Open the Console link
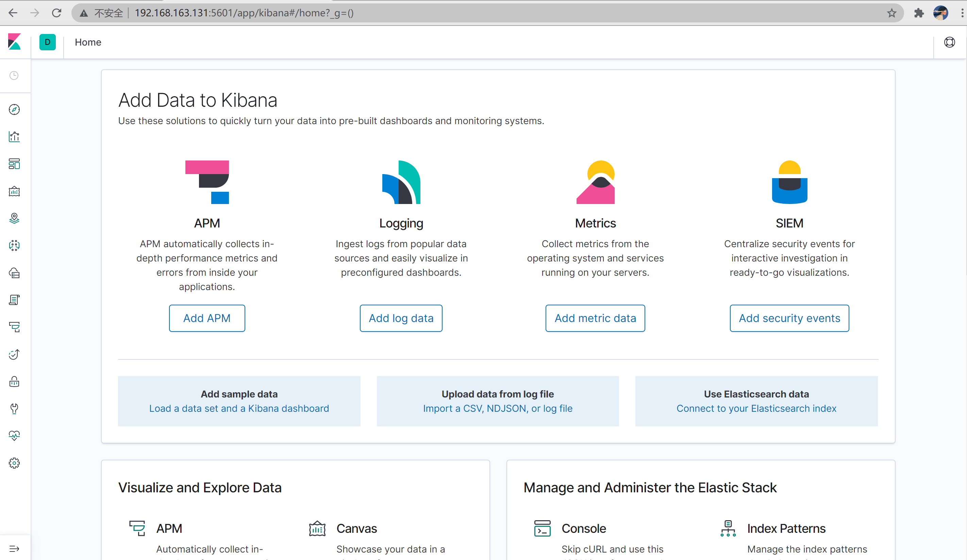Screen dimensions: 967x560 [584, 528]
